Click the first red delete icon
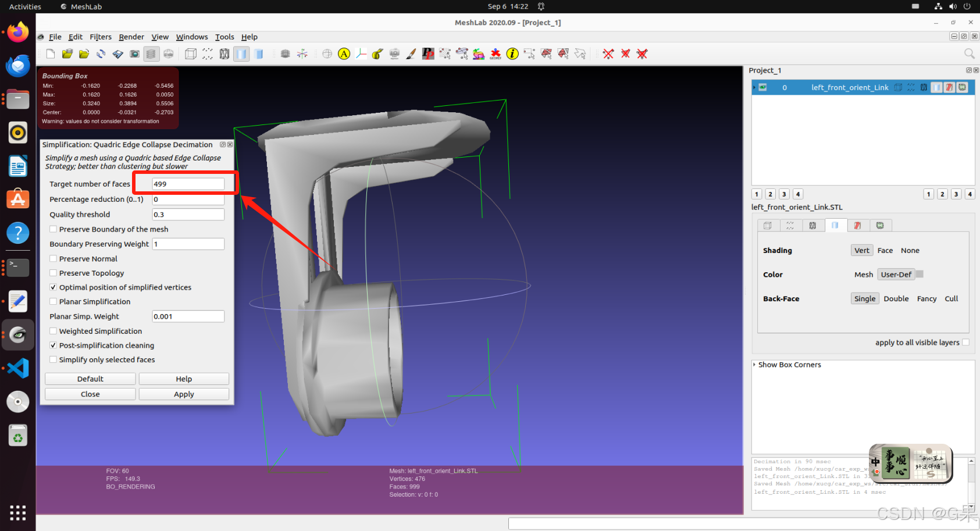Image resolution: width=980 pixels, height=531 pixels. point(608,54)
